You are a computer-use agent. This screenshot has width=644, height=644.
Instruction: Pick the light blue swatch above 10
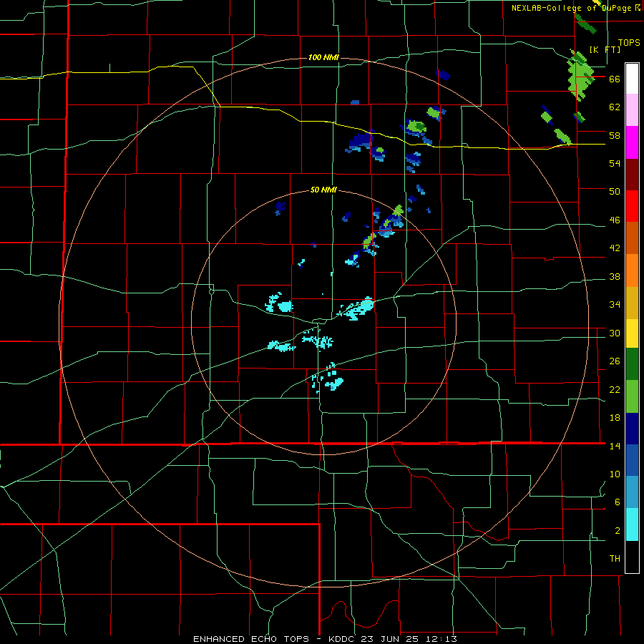point(632,492)
